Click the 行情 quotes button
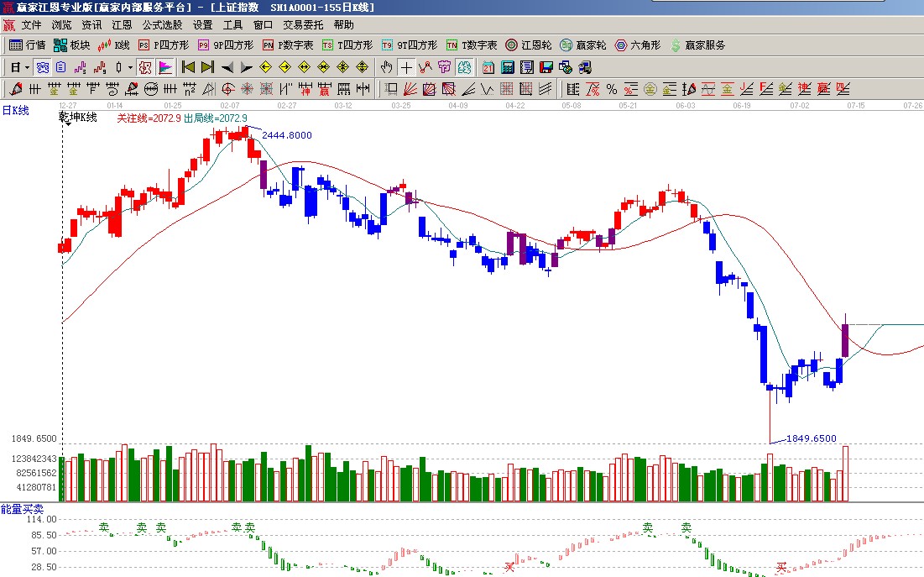Viewport: 924px width, 577px height. [27, 45]
